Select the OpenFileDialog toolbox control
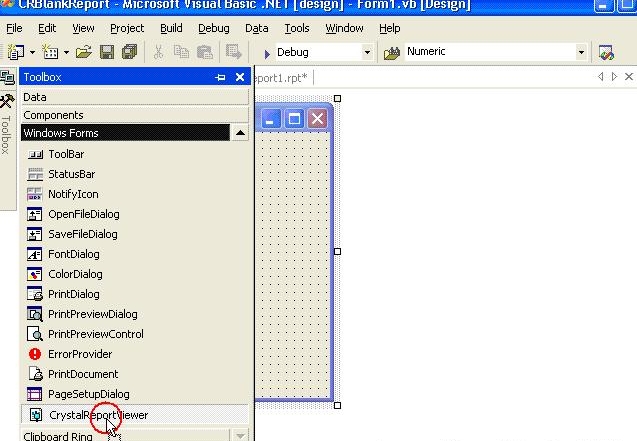The image size is (637, 441). tap(83, 214)
